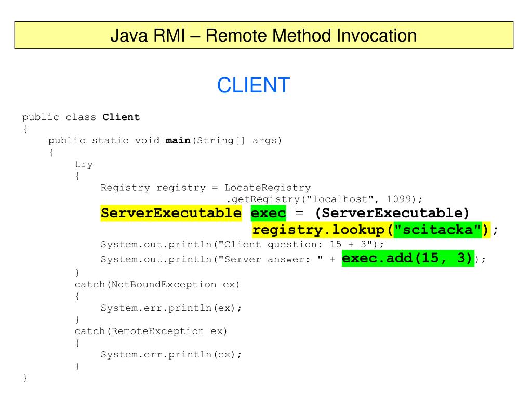Click the bold Client class name

121,117
